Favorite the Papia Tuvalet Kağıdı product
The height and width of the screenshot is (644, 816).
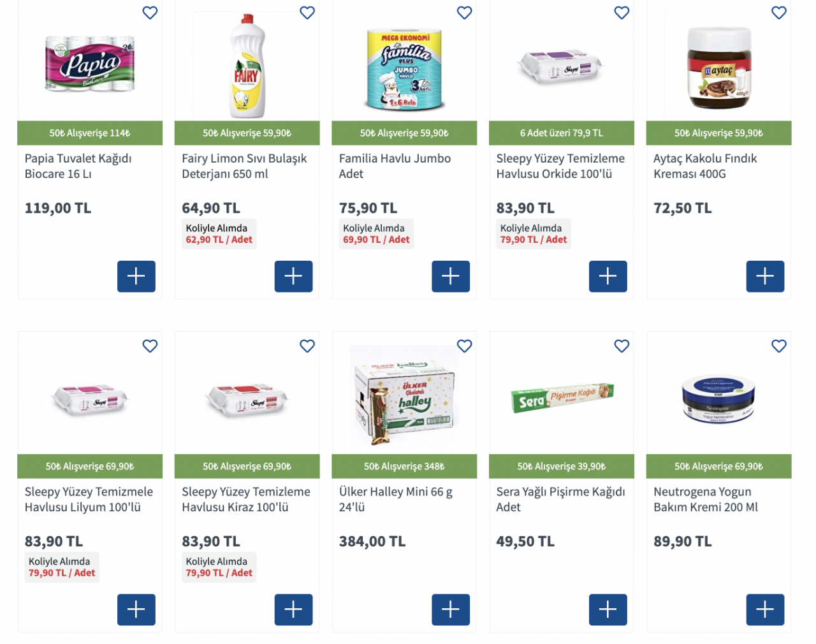[150, 13]
